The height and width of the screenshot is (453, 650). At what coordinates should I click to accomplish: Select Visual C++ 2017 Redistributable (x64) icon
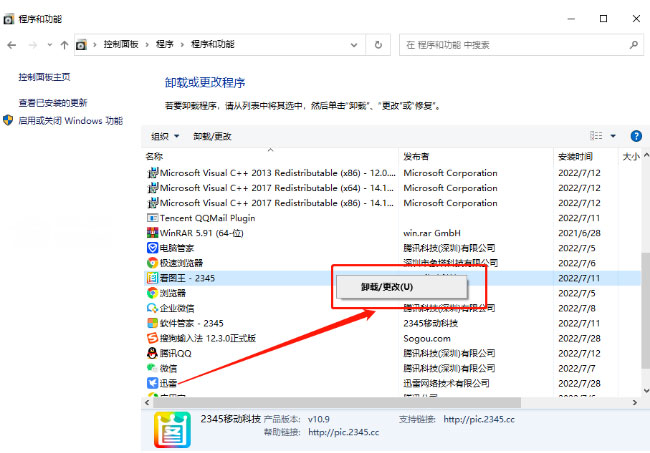153,188
